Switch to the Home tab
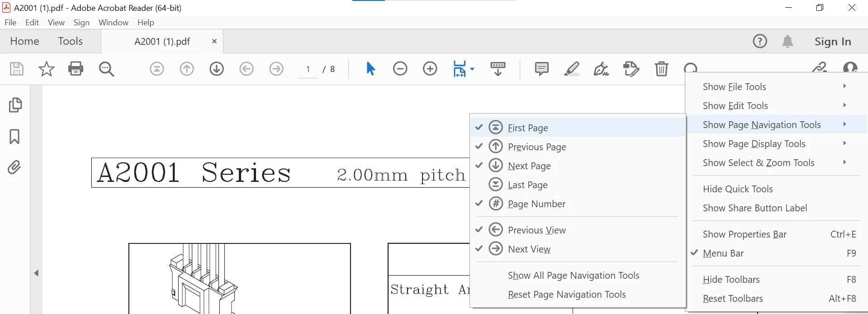Screen dimensions: 868x314 pyautogui.click(x=24, y=41)
